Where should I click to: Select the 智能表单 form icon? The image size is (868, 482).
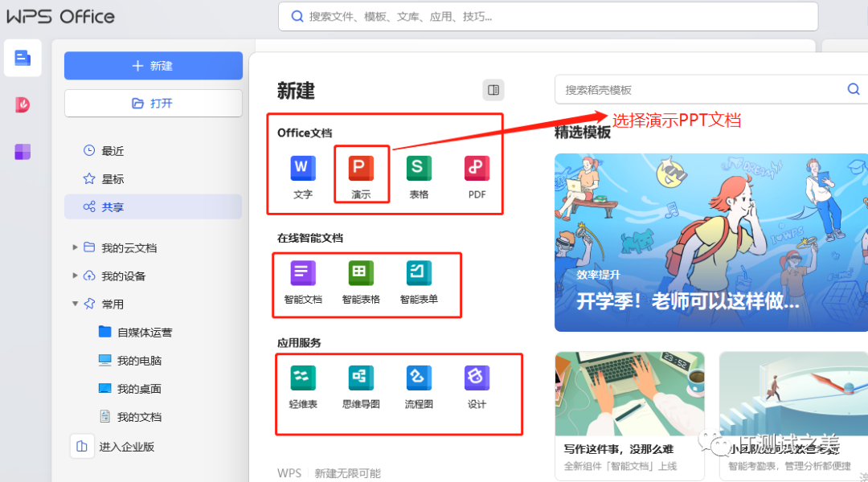[419, 274]
